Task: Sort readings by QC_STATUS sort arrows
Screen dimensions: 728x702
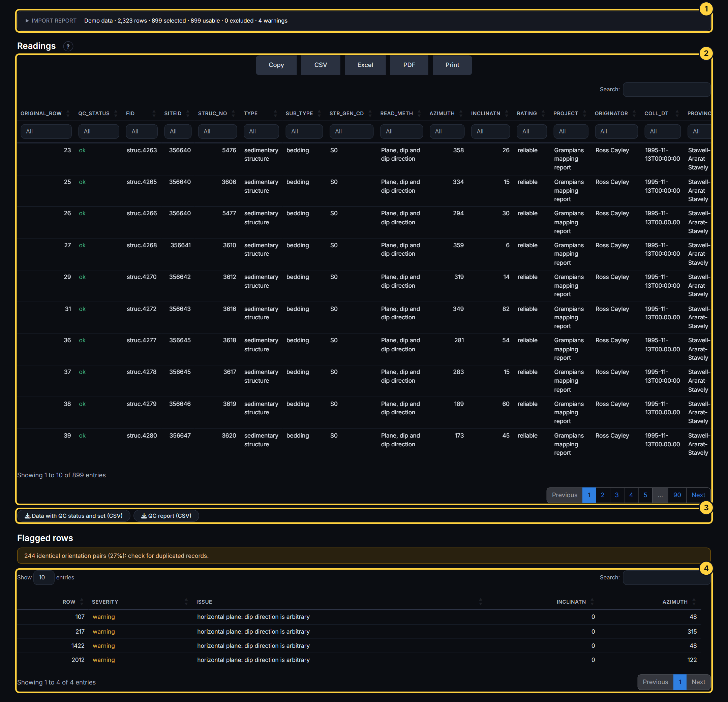Action: pyautogui.click(x=116, y=114)
